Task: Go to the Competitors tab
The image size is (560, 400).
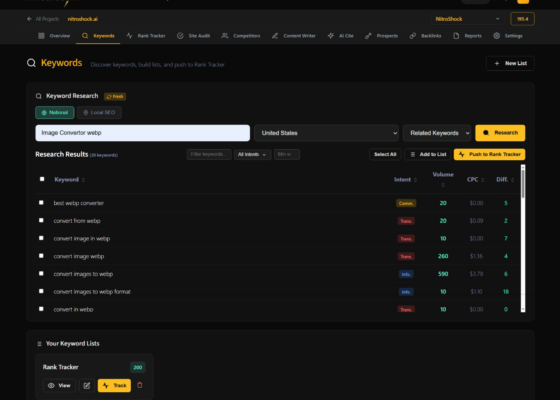Action: (x=241, y=36)
